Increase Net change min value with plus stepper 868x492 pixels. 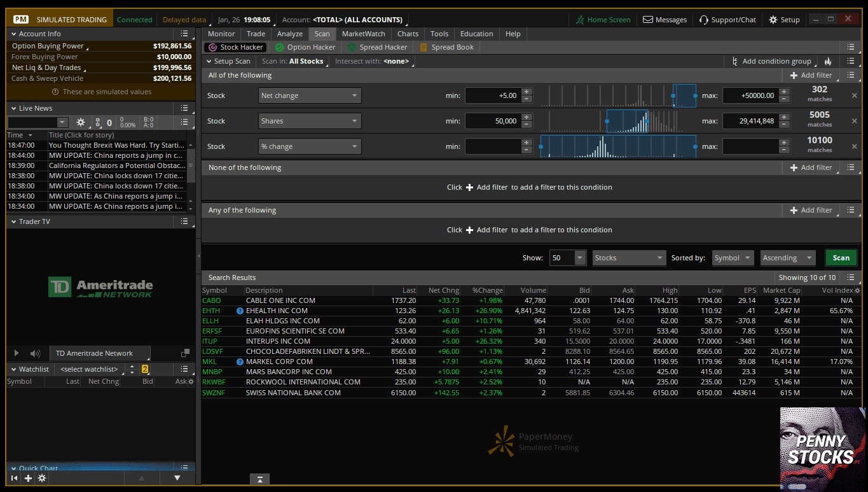point(527,92)
